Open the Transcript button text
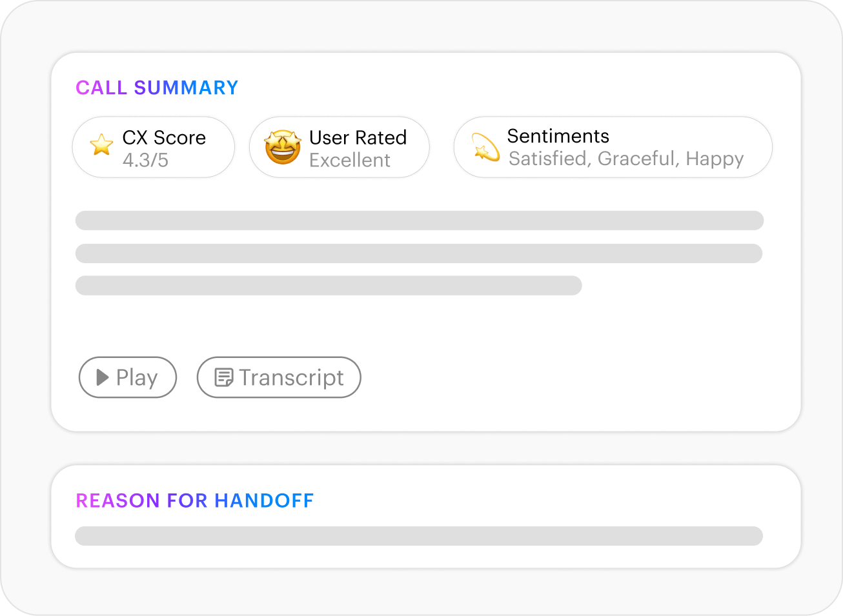Screen dimensions: 843x616 (291, 377)
